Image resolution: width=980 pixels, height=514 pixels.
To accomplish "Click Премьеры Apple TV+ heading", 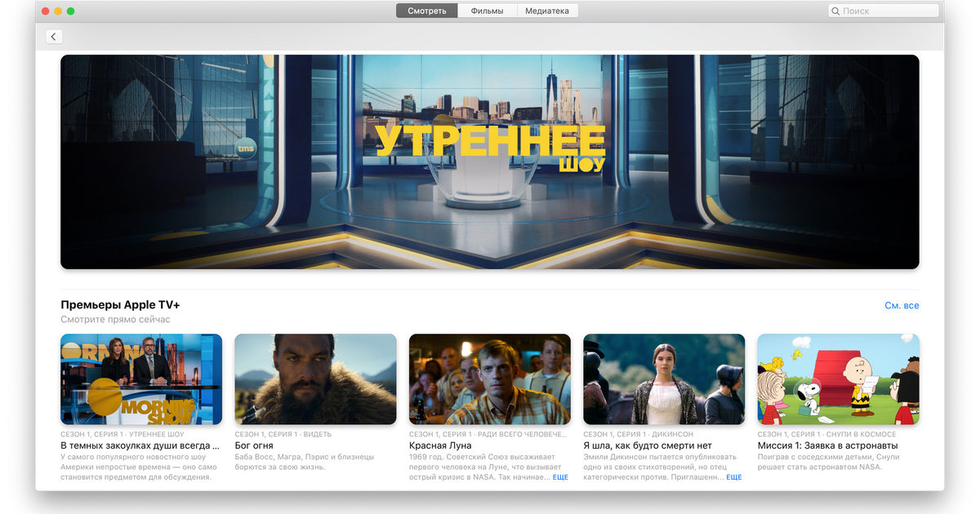I will 120,305.
